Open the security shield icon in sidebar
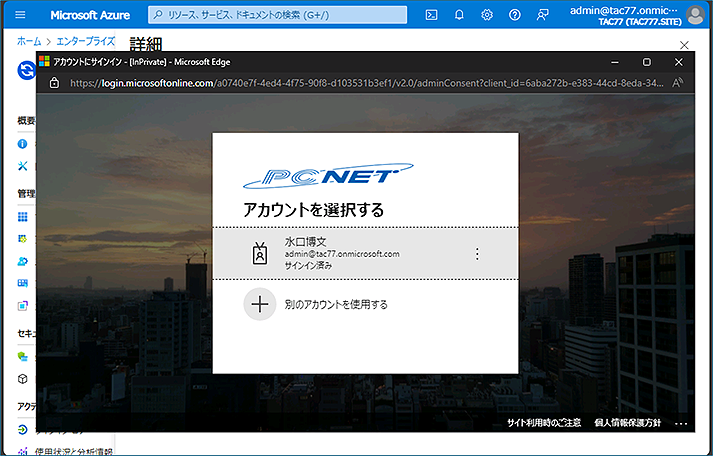 coord(22,356)
